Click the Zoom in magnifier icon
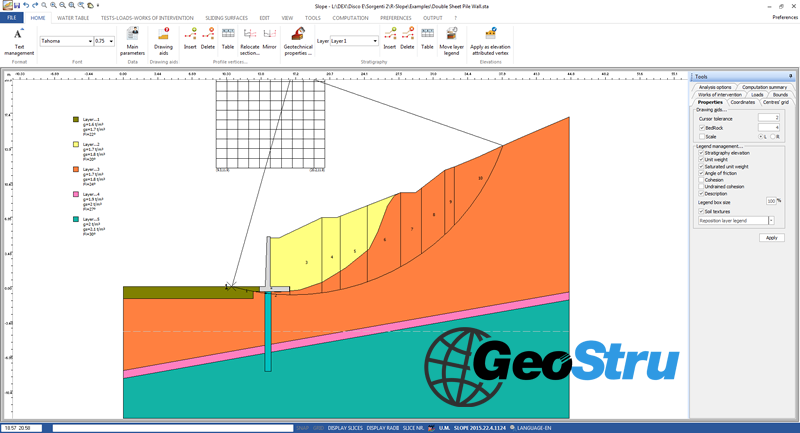Image resolution: width=800 pixels, height=433 pixels. click(x=53, y=5)
